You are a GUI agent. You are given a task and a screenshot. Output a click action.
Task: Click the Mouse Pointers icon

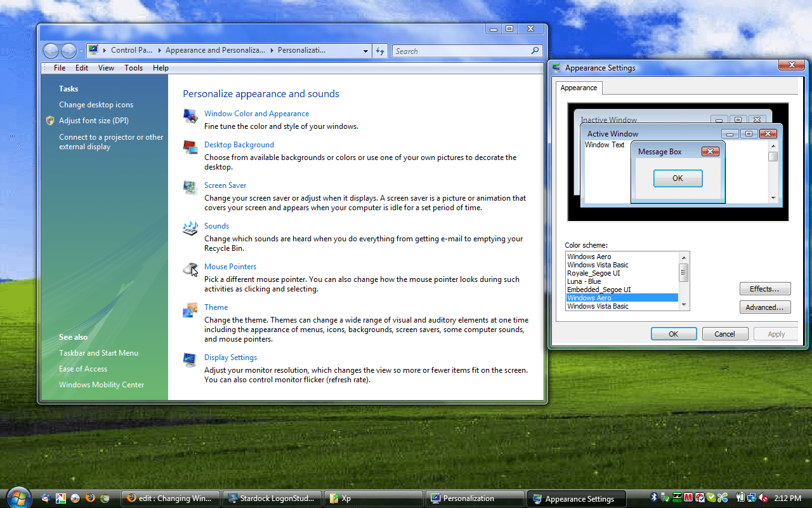pos(190,269)
